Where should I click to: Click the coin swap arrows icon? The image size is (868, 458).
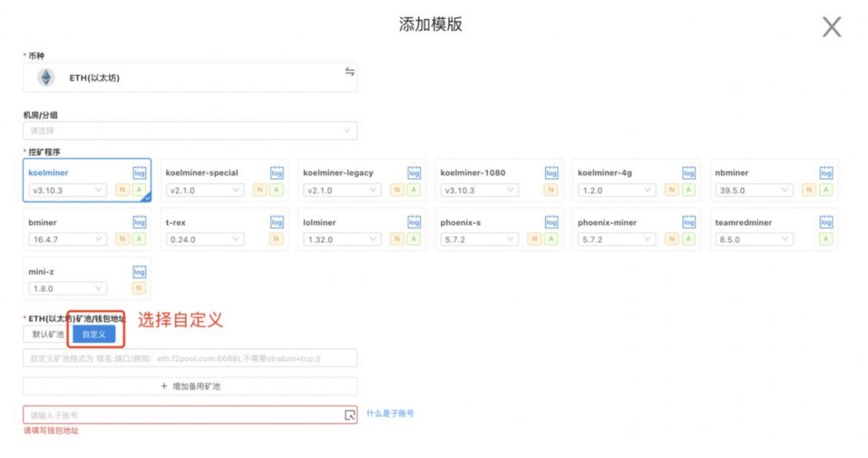(x=350, y=71)
